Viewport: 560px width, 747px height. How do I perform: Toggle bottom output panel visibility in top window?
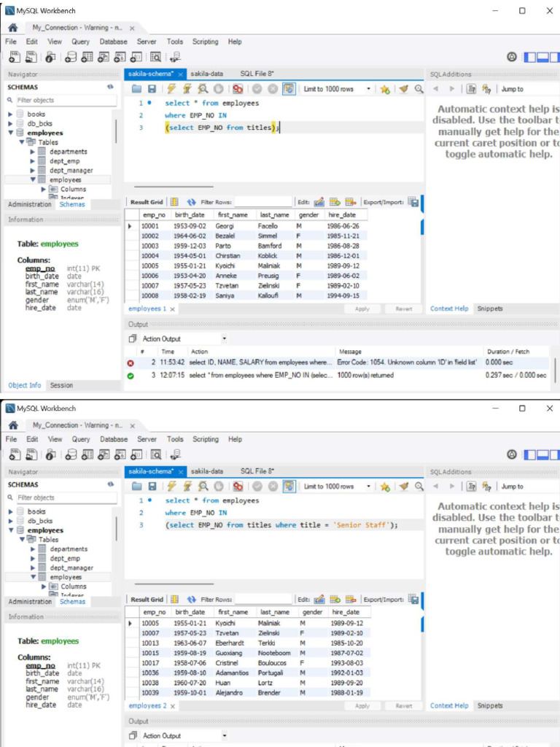pyautogui.click(x=542, y=57)
